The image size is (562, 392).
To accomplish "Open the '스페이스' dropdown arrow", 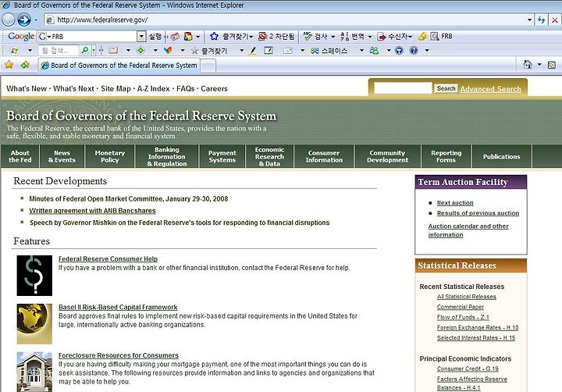I will (361, 51).
